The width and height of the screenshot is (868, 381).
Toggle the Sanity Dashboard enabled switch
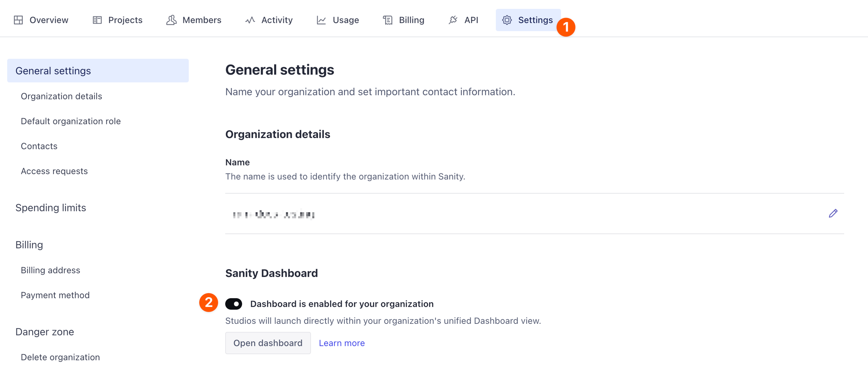point(234,304)
